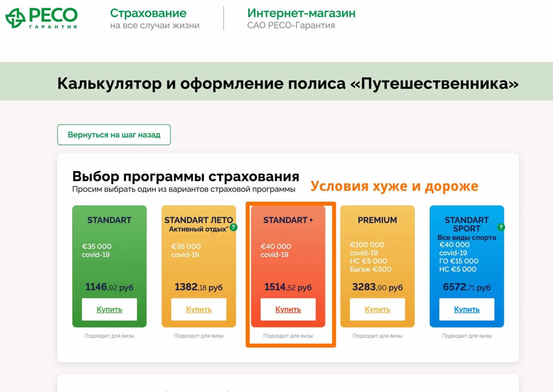
Task: Click Подходит для визы under green STANDART
Action: coord(109,336)
